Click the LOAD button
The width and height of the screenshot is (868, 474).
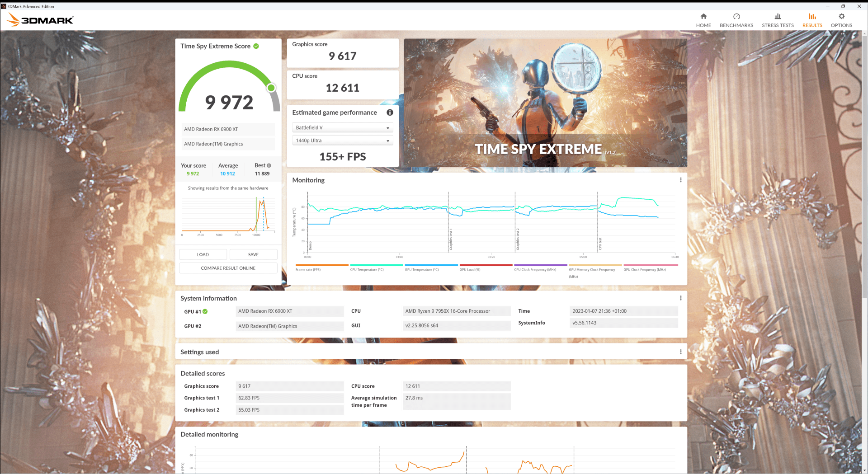[203, 254]
